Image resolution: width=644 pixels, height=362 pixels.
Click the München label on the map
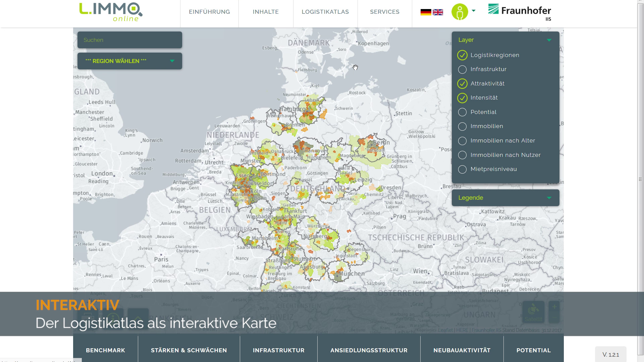coord(351,274)
